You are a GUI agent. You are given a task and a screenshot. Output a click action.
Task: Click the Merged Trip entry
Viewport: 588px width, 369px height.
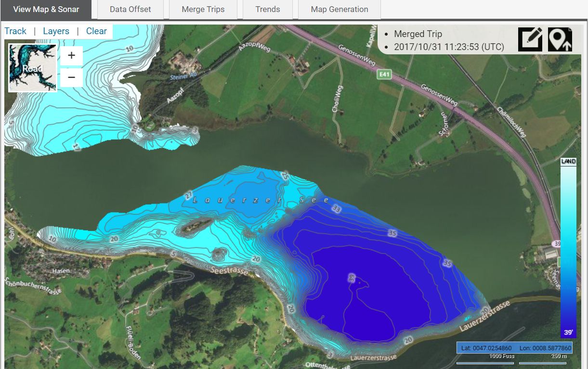(x=418, y=34)
